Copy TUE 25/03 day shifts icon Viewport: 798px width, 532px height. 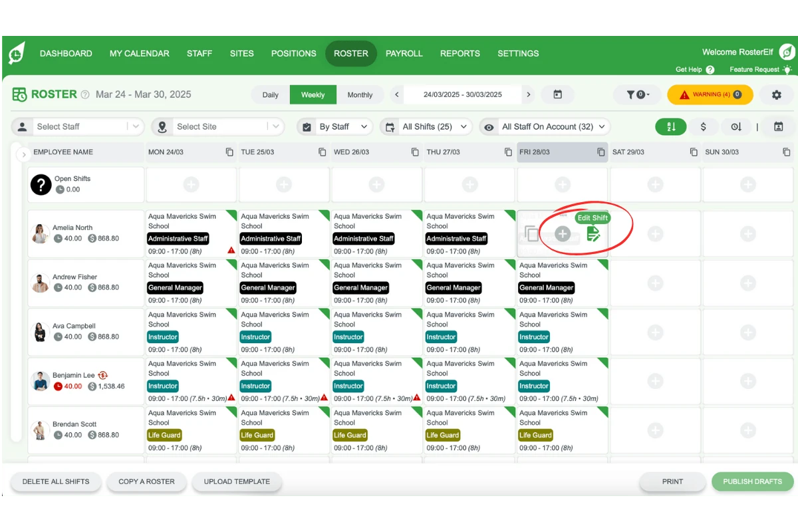(323, 152)
